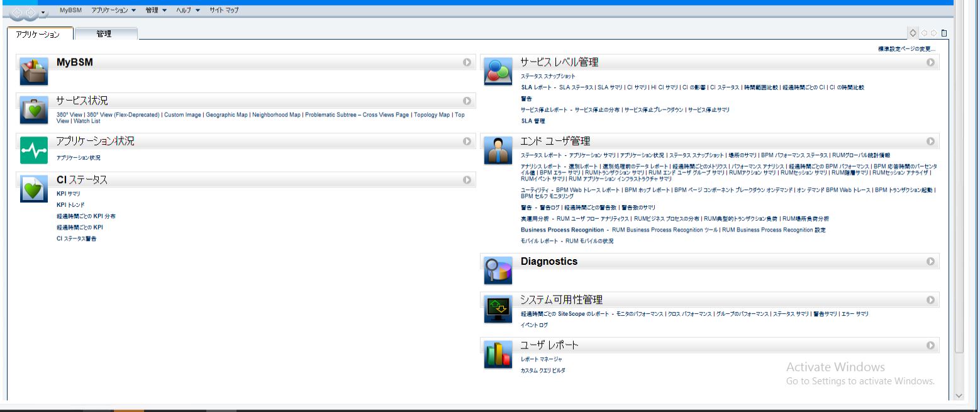This screenshot has height=412, width=980.
Task: Open the ヘルプ menu dropdown
Action: 188,10
